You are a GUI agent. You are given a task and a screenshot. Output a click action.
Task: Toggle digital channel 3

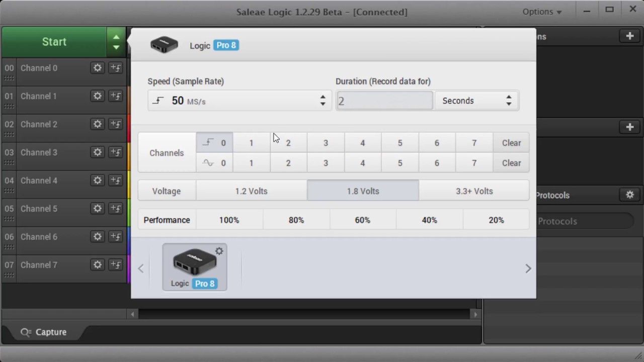pos(326,143)
